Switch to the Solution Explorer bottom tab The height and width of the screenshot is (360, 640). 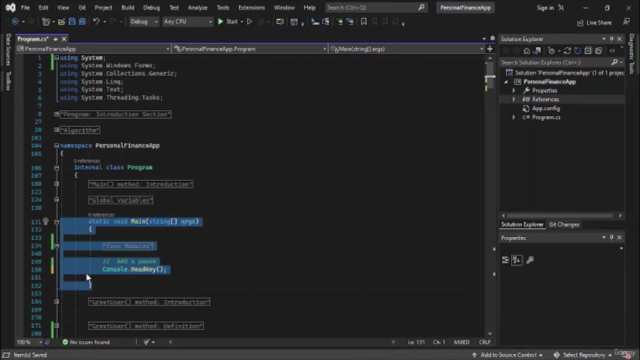point(522,224)
